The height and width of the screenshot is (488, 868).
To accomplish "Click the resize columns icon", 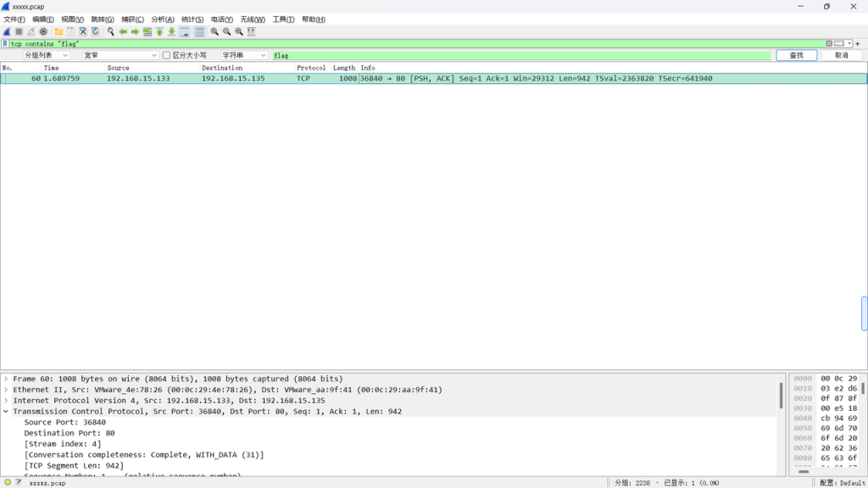I will tap(251, 31).
